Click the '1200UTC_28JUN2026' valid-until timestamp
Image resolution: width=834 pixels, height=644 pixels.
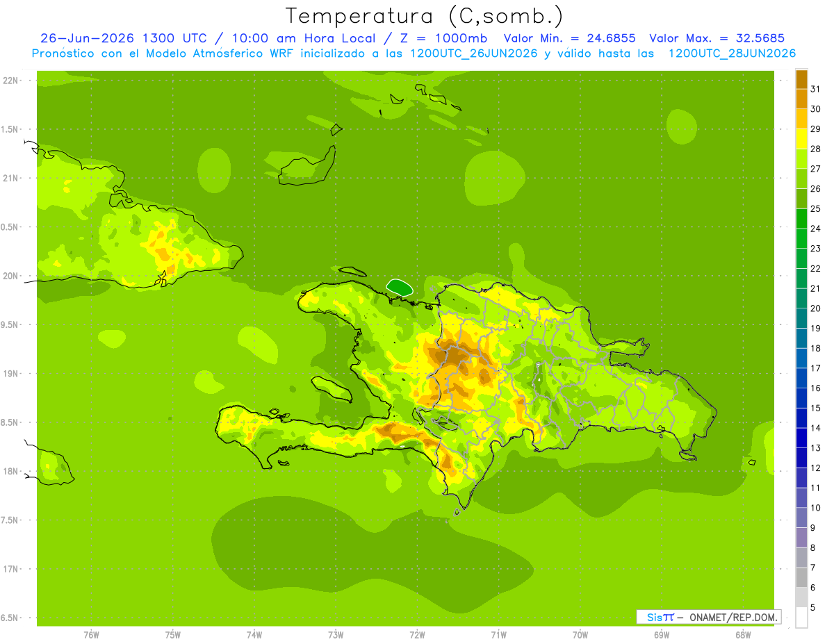(x=732, y=53)
